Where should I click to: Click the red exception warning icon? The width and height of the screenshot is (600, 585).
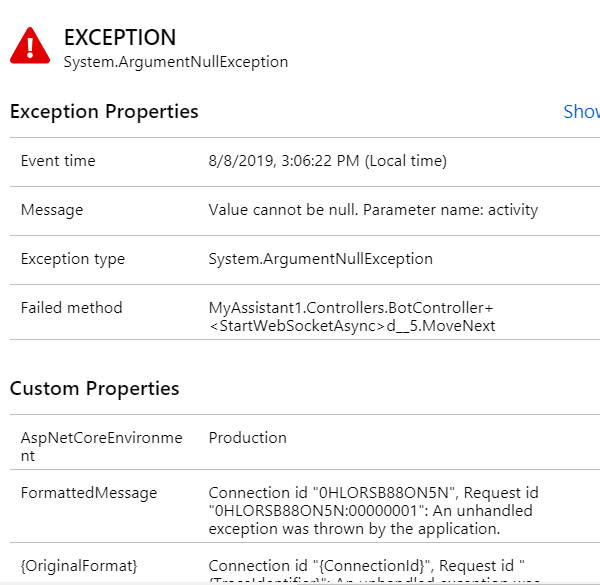(30, 44)
